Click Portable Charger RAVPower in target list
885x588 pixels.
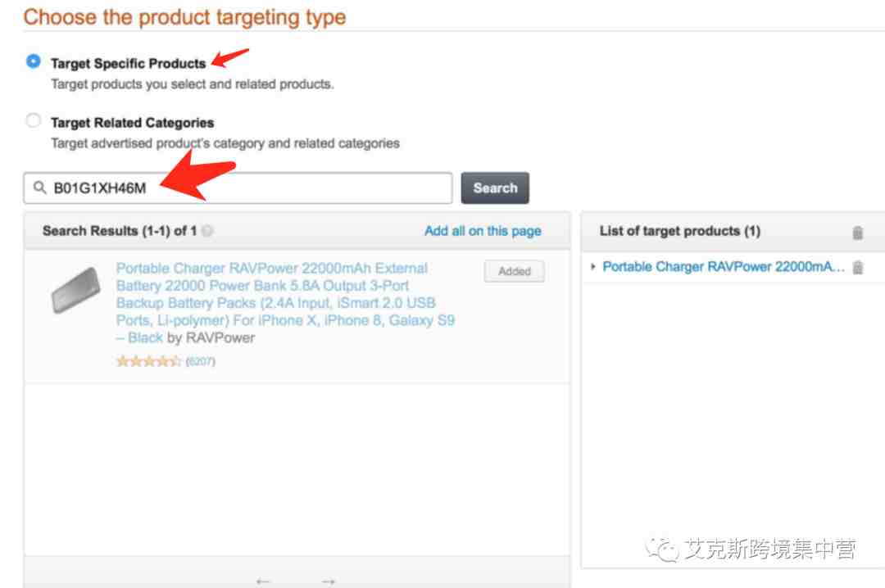point(724,266)
